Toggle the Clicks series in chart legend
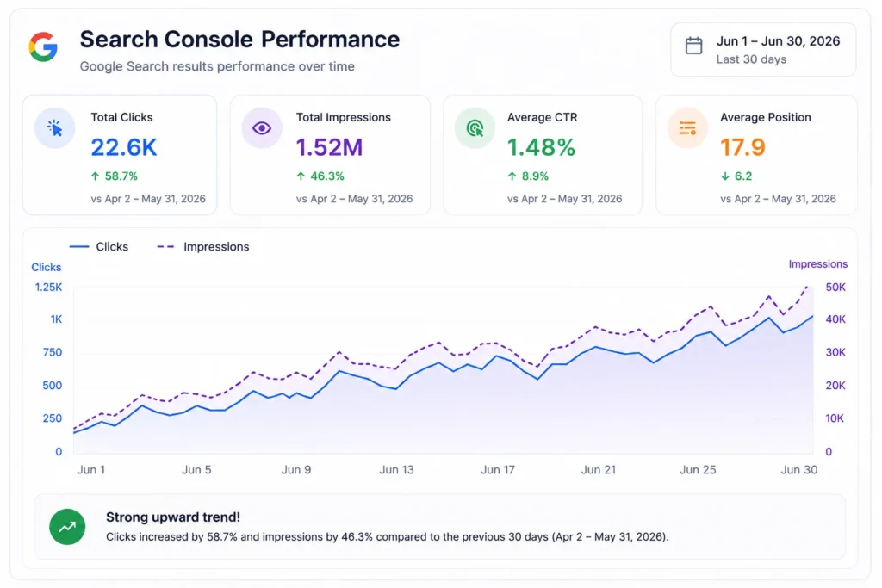 (99, 247)
